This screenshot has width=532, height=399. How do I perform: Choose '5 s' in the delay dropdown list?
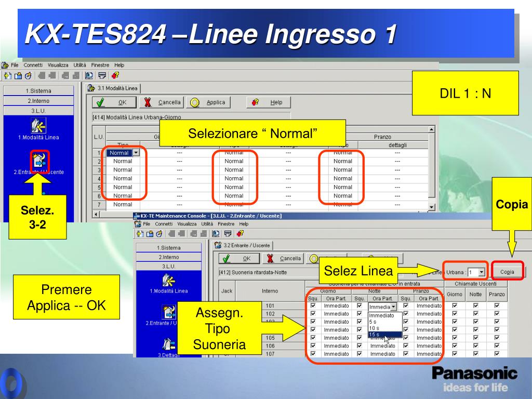click(x=385, y=322)
